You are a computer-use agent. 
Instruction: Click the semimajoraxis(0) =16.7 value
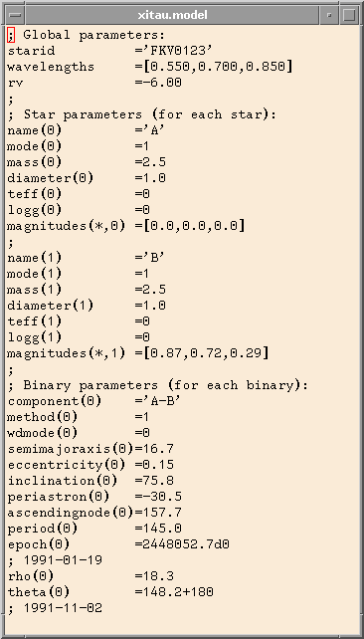coord(158,449)
